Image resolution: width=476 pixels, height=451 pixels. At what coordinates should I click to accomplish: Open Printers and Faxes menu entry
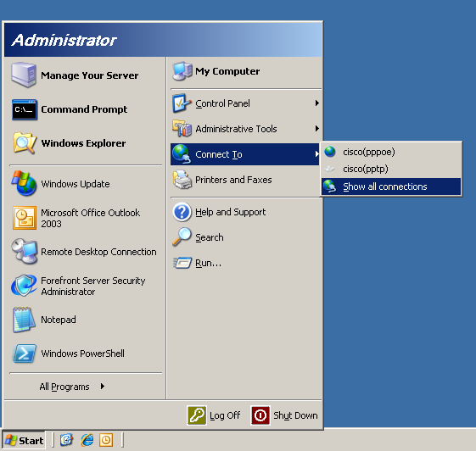click(246, 180)
